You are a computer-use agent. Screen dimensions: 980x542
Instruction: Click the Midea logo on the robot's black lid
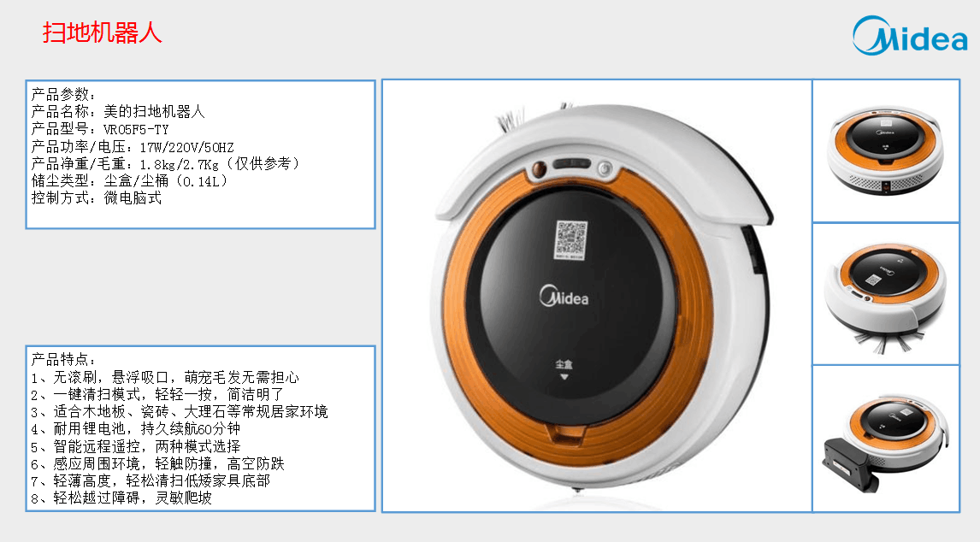[x=564, y=297]
